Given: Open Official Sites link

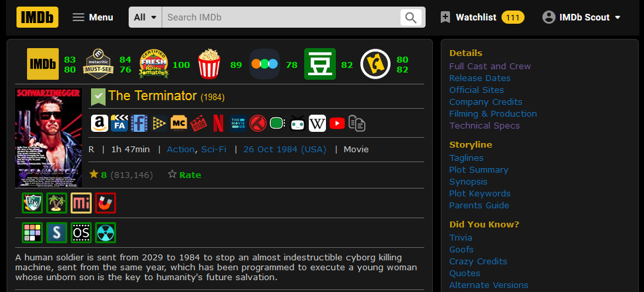Looking at the screenshot, I should click(476, 90).
